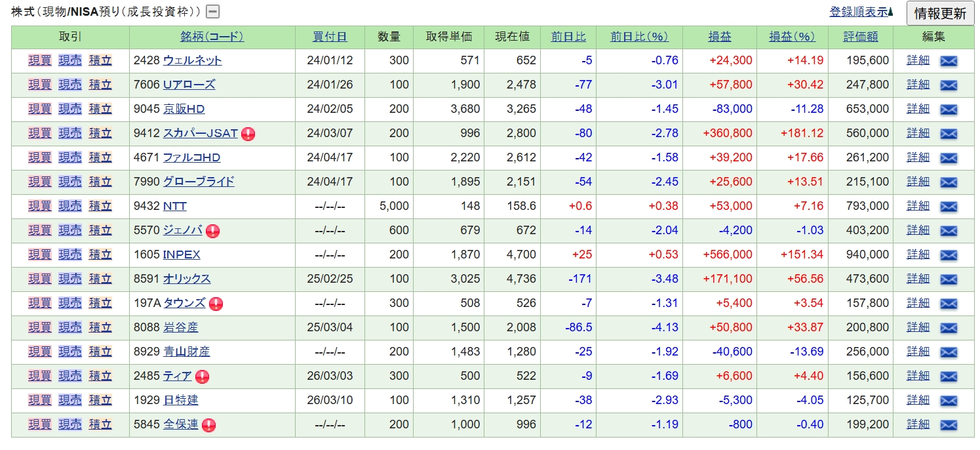Click the red alert icon beside スカパーJSAT
Screen dimensions: 980x450
point(248,134)
